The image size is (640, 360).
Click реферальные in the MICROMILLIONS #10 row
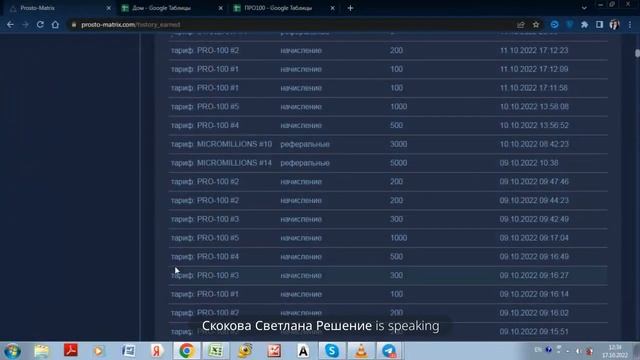[305, 144]
